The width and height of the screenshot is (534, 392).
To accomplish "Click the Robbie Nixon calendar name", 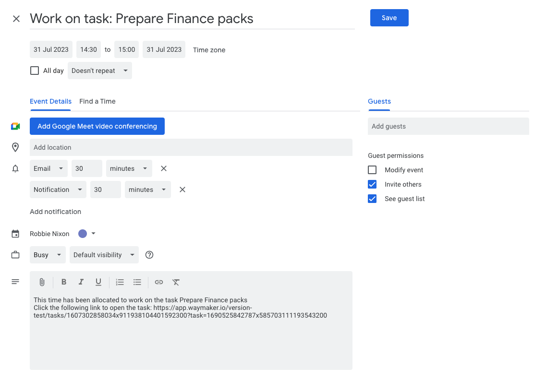I will coord(49,234).
